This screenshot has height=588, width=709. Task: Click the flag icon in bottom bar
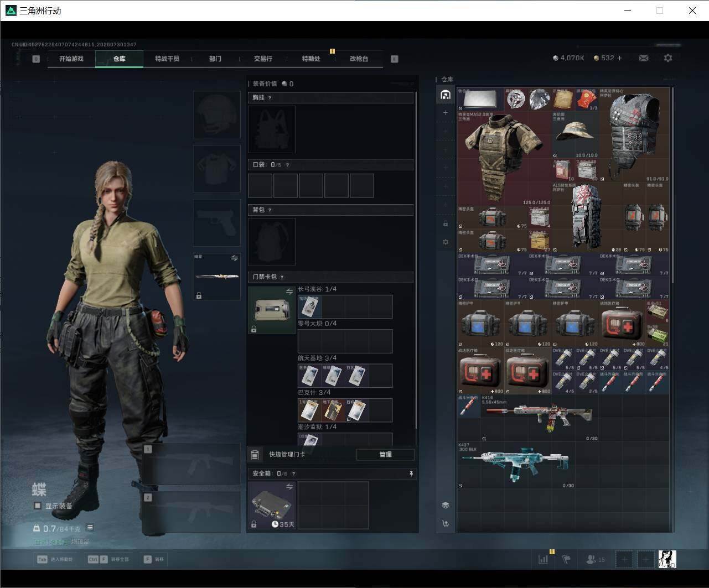[566, 559]
